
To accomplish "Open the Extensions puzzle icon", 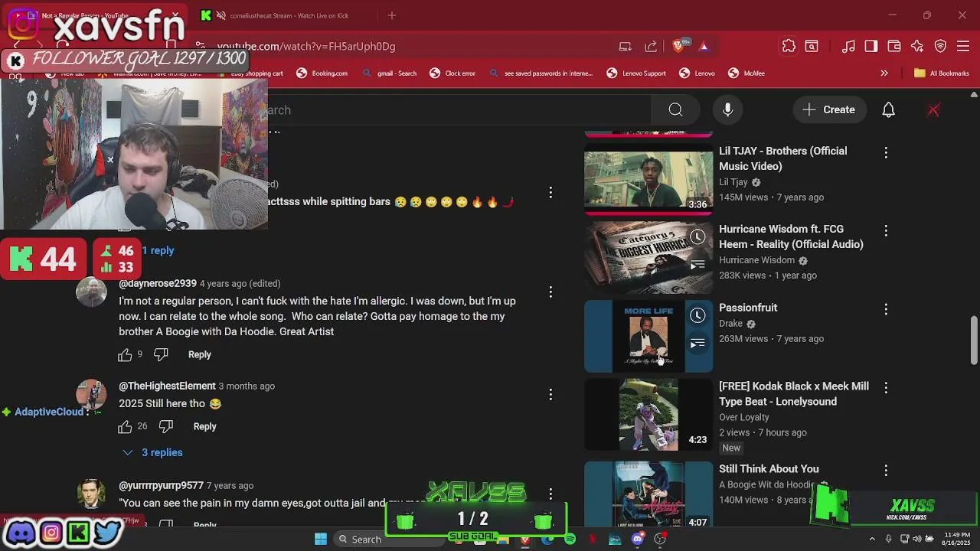I will (x=789, y=47).
